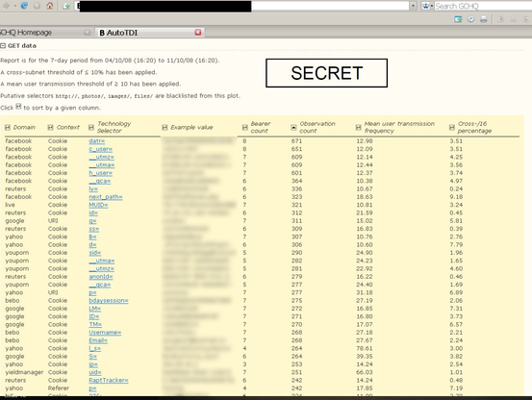Click the Observation count column header
The width and height of the screenshot is (532, 400).
pyautogui.click(x=317, y=127)
